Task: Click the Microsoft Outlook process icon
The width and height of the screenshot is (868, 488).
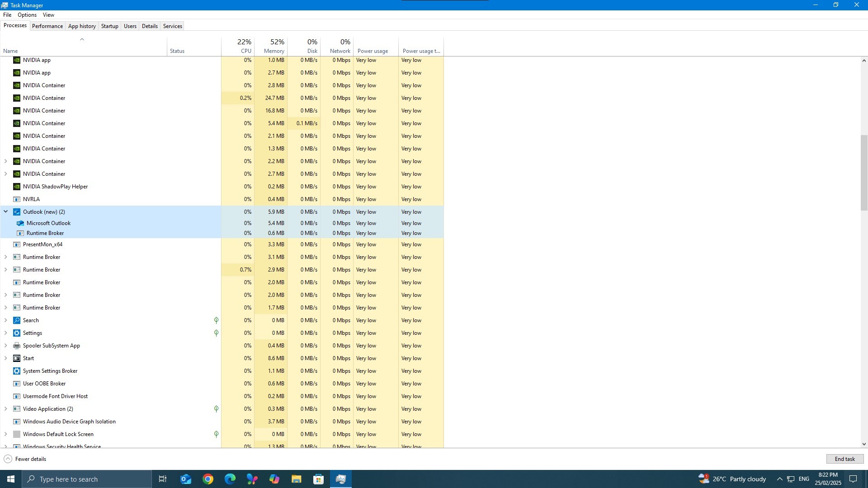Action: coord(21,223)
